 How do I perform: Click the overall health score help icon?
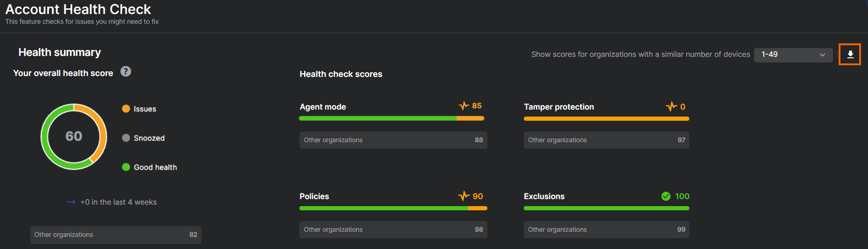[125, 71]
